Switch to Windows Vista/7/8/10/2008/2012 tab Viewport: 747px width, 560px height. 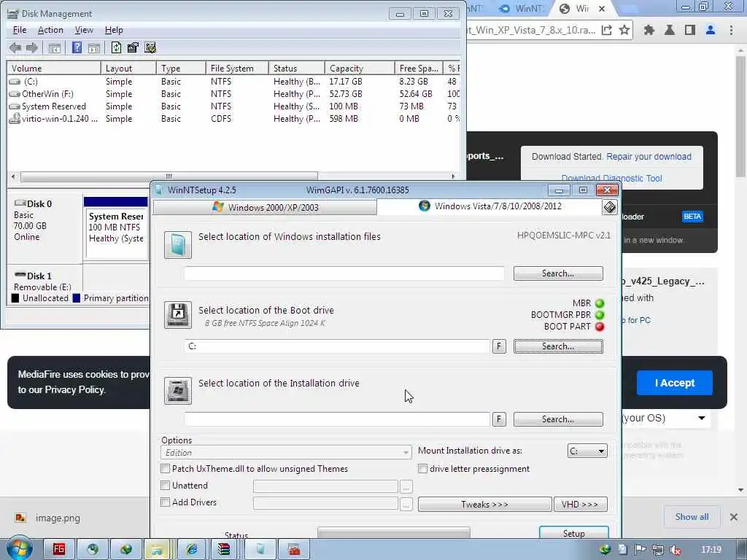pyautogui.click(x=490, y=206)
